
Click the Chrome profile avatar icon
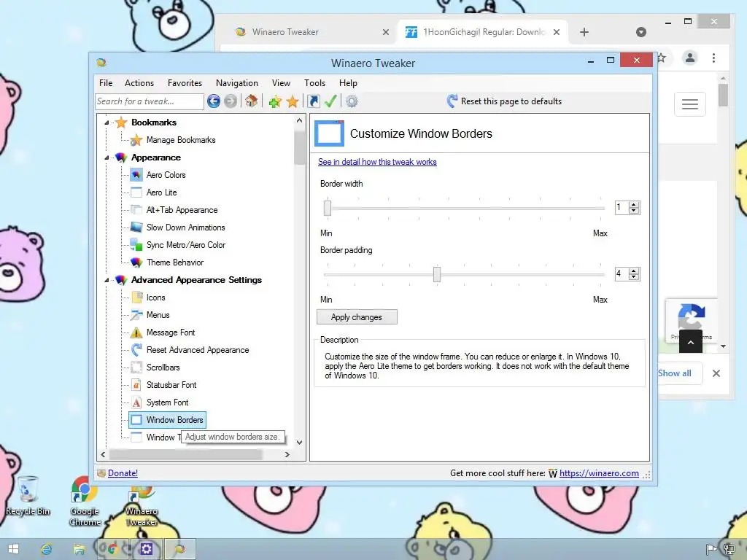coord(690,58)
